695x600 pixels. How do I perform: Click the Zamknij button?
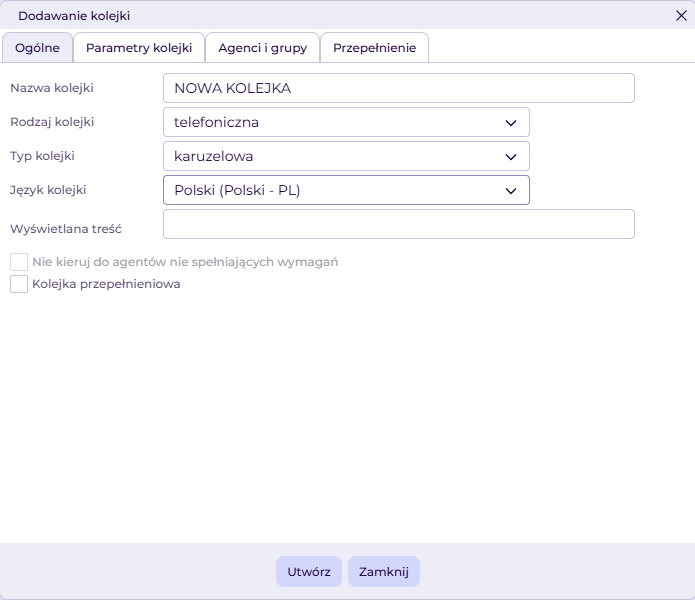(384, 572)
